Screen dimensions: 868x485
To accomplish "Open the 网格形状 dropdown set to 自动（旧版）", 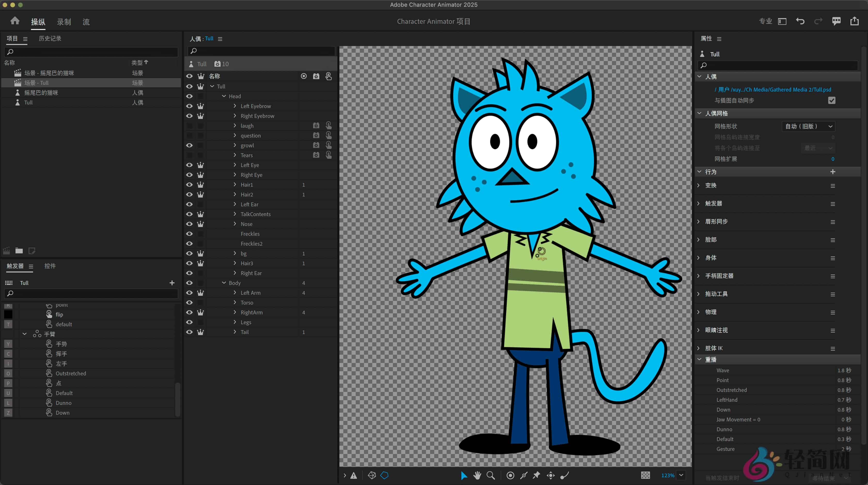I will [808, 126].
